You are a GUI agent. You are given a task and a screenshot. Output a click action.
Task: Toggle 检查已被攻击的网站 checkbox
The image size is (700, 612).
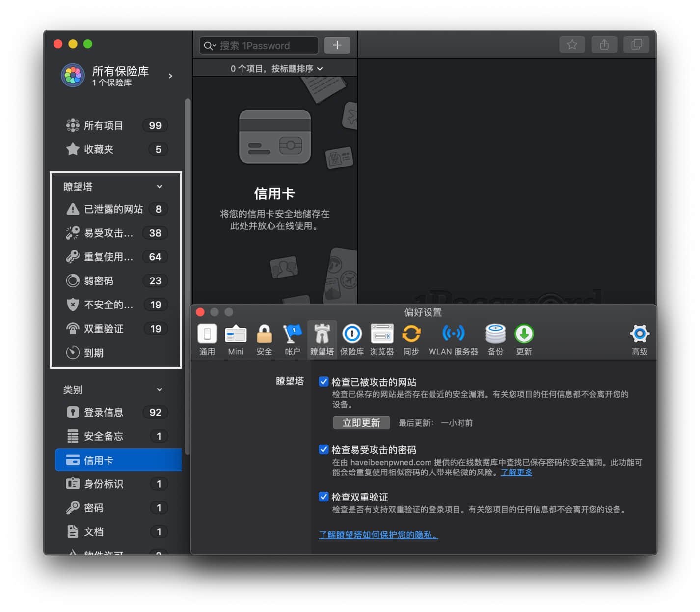[x=323, y=382]
